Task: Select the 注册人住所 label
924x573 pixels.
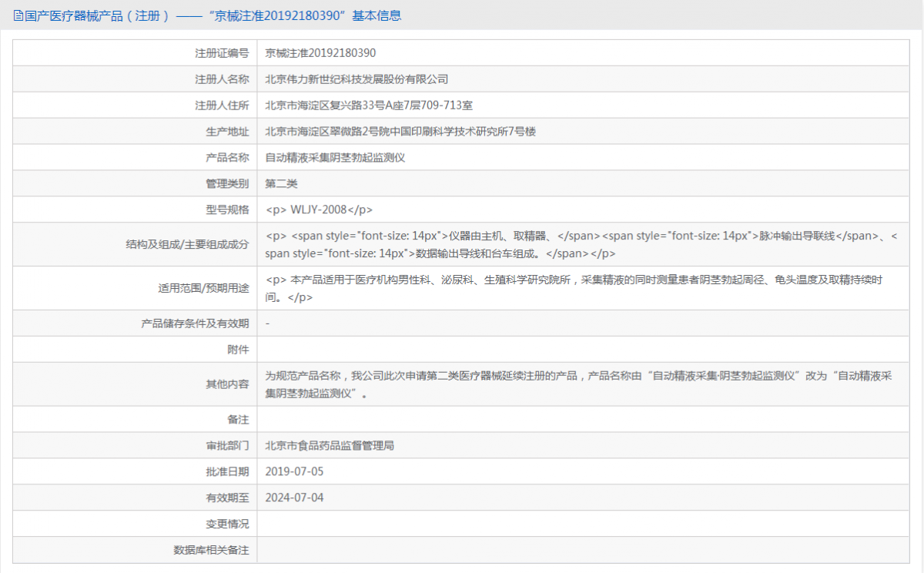Action: [x=223, y=106]
